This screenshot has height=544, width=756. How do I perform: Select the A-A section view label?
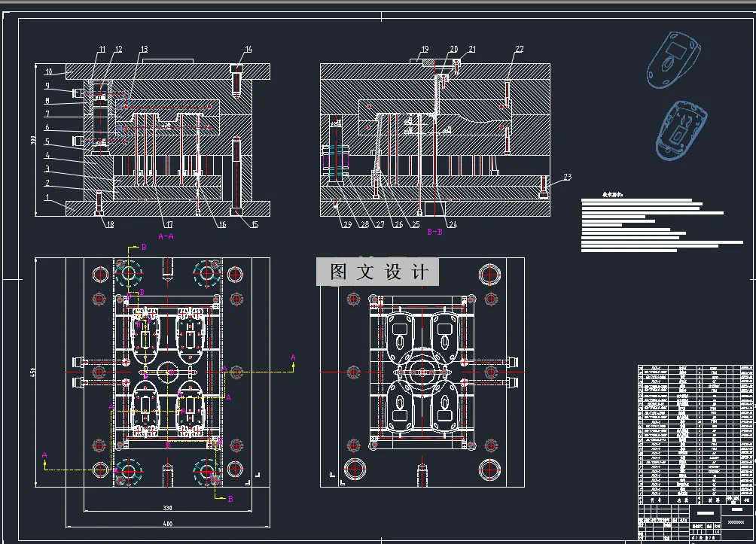point(166,236)
